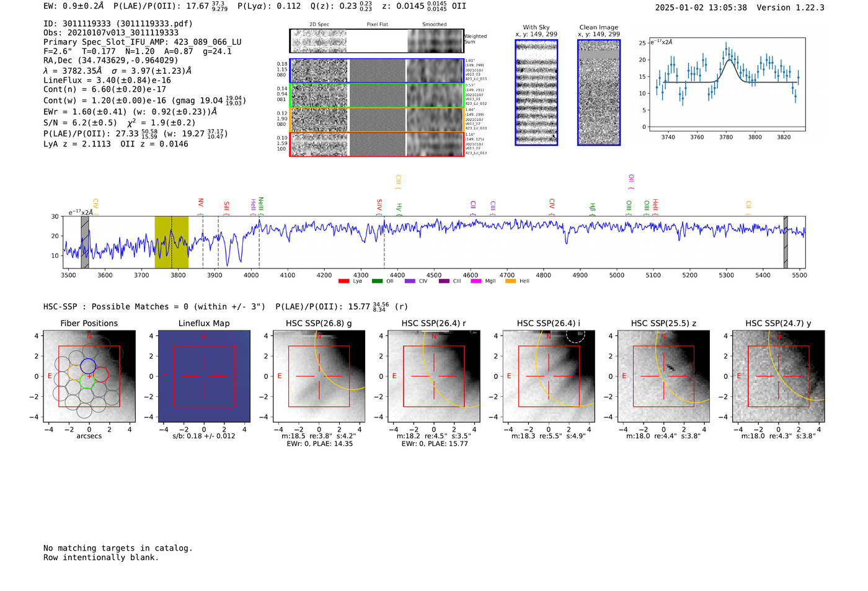Select the red-bordered 2D spectrum row
Image resolution: width=868 pixels, height=591 pixels.
(377, 144)
